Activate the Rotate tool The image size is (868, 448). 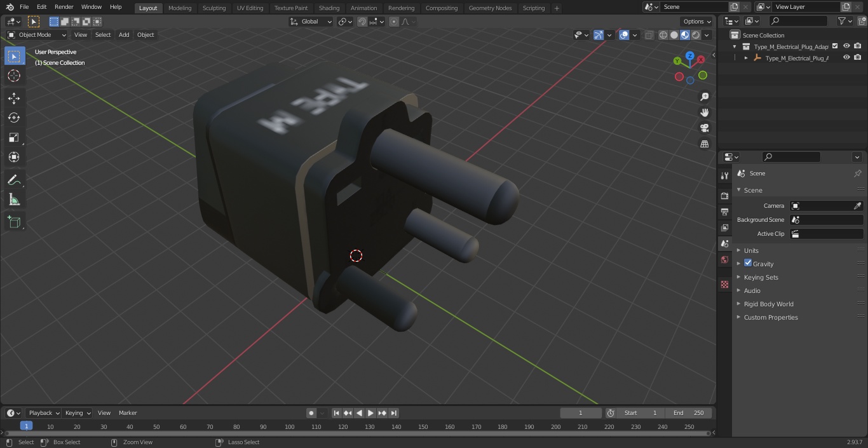tap(14, 118)
